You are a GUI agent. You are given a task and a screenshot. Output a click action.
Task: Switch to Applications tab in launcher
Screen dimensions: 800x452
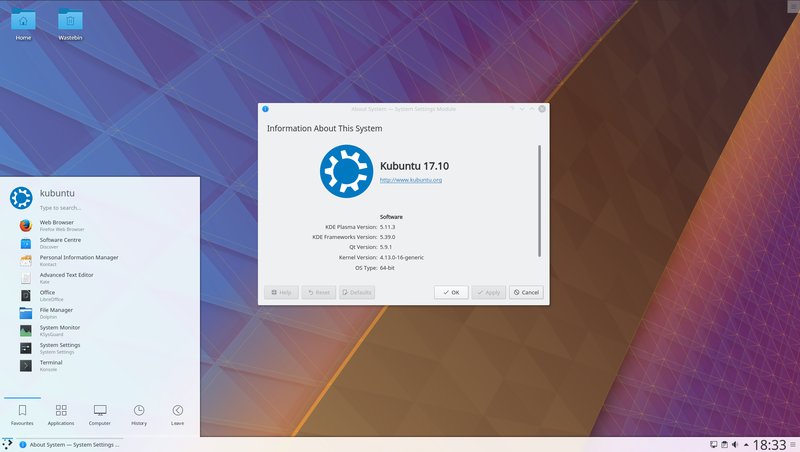click(x=61, y=415)
